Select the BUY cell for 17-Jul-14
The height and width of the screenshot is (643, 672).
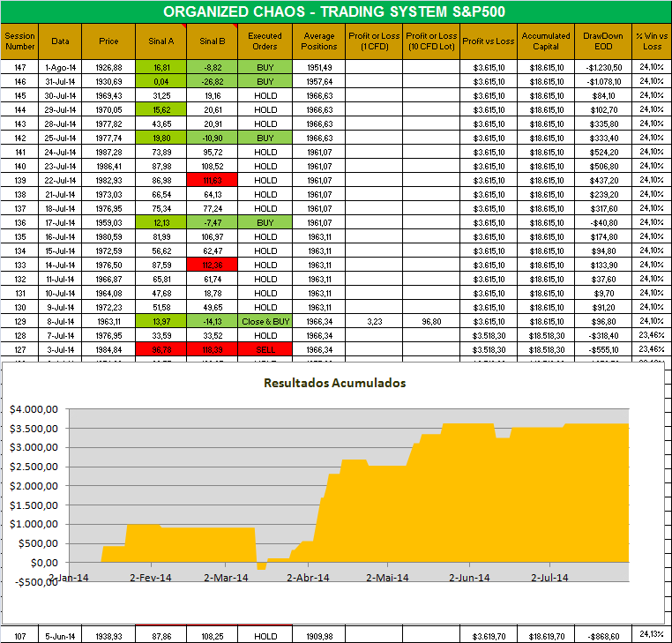[265, 223]
